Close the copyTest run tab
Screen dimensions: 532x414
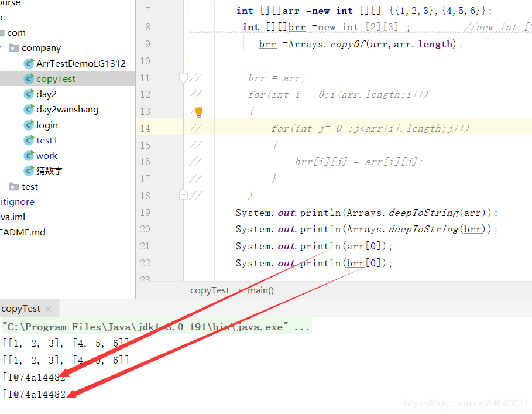(48, 309)
